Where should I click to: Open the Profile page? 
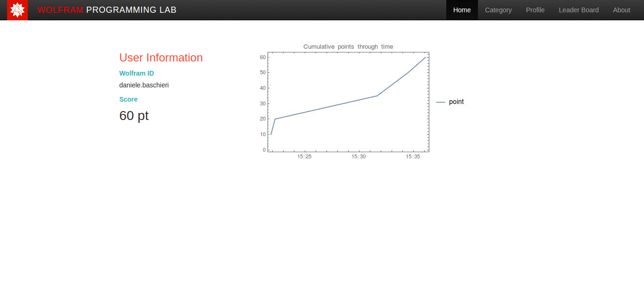535,10
